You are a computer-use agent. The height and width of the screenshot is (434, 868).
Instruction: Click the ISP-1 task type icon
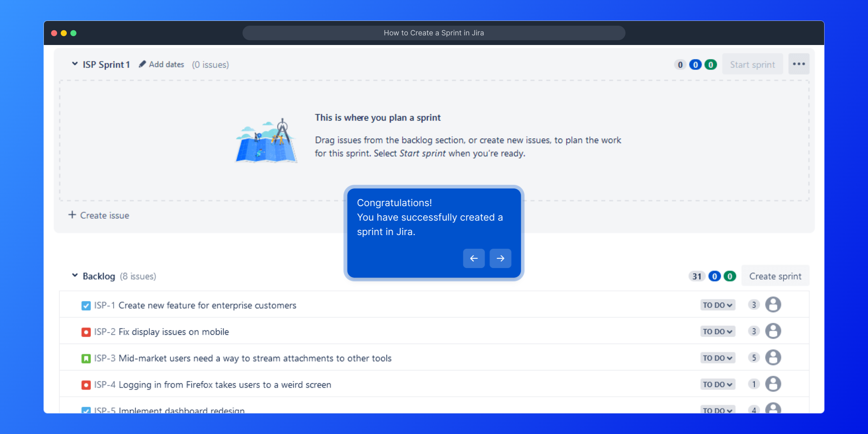point(86,306)
